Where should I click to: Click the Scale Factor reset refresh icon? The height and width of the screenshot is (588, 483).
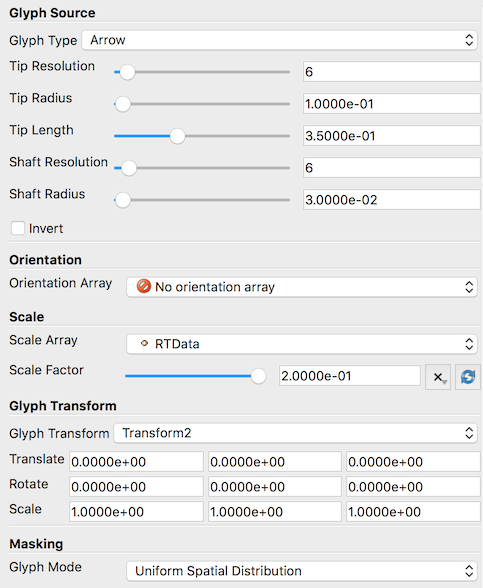[468, 376]
